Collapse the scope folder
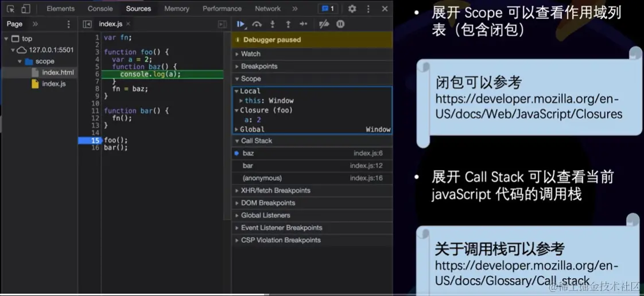644x296 pixels. 20,61
